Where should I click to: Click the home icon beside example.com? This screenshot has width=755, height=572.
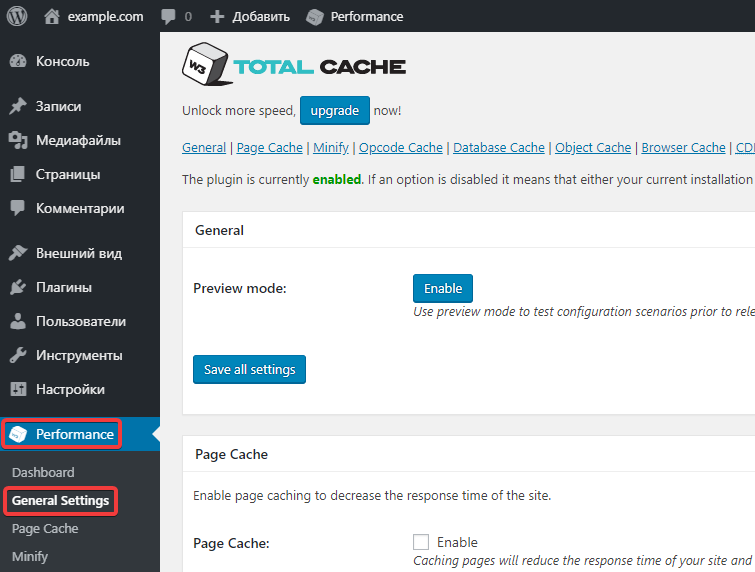(x=53, y=16)
